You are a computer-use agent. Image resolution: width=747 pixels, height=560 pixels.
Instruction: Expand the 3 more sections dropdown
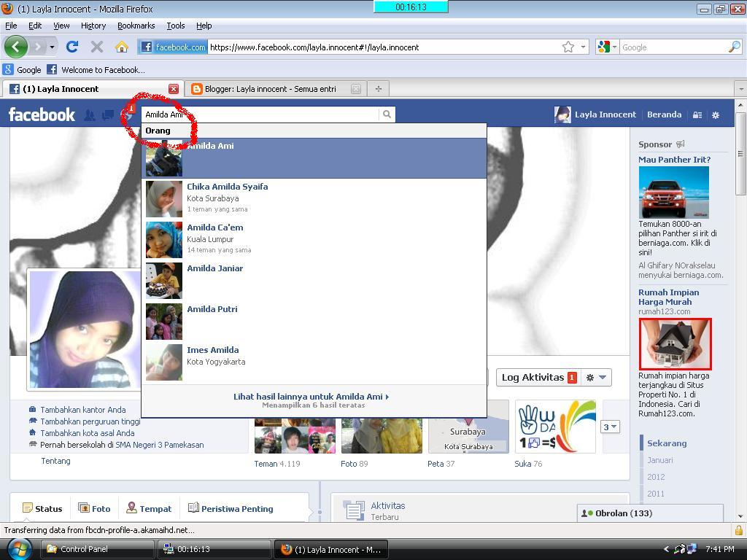[611, 427]
